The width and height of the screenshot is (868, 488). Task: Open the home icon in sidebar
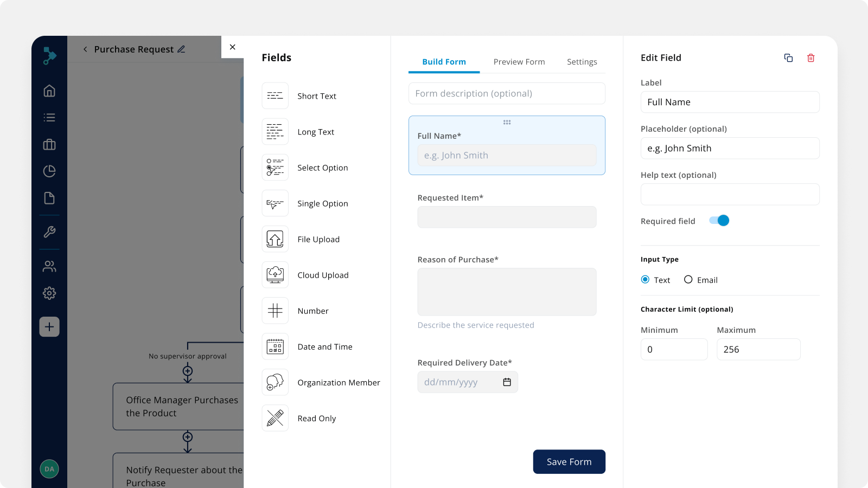point(49,91)
